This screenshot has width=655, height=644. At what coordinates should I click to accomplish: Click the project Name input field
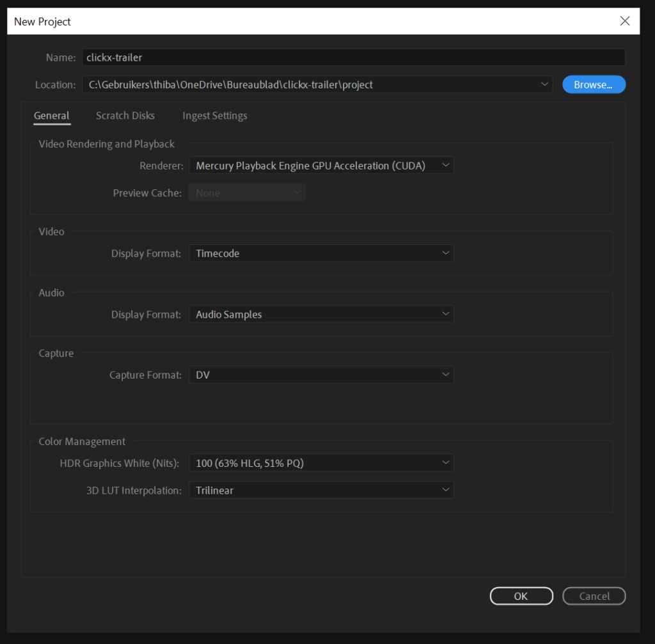pyautogui.click(x=353, y=57)
